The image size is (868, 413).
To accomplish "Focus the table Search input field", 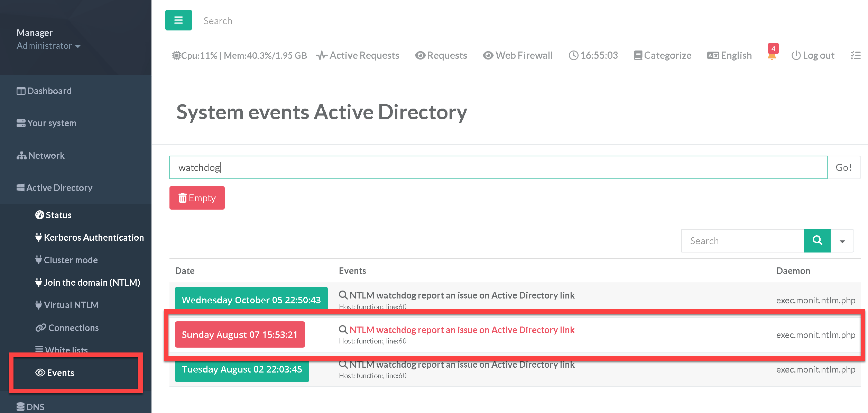I will 742,241.
